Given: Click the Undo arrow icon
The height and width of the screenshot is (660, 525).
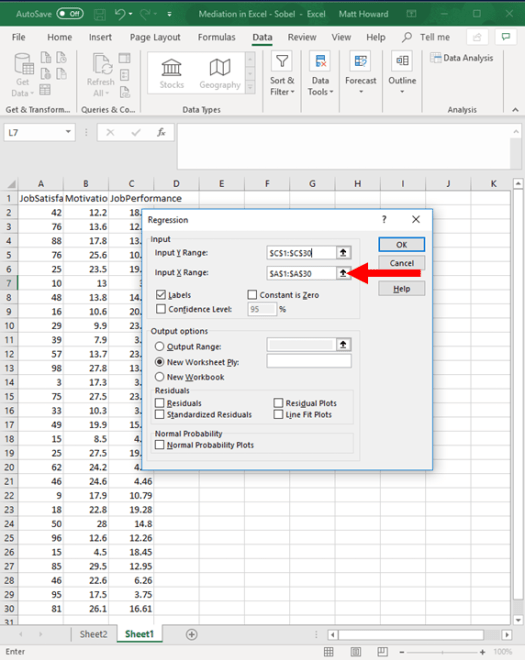Looking at the screenshot, I should (x=120, y=14).
